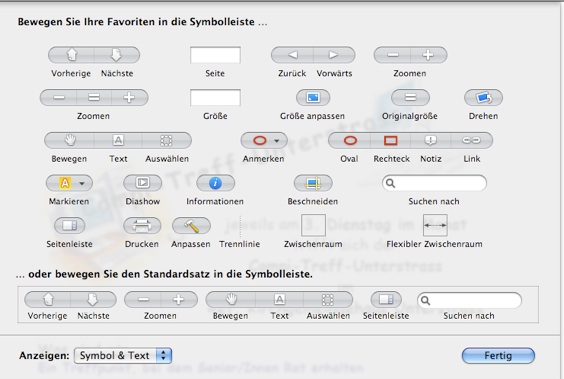
Task: Select the red Rechteck tool icon
Action: pos(391,140)
